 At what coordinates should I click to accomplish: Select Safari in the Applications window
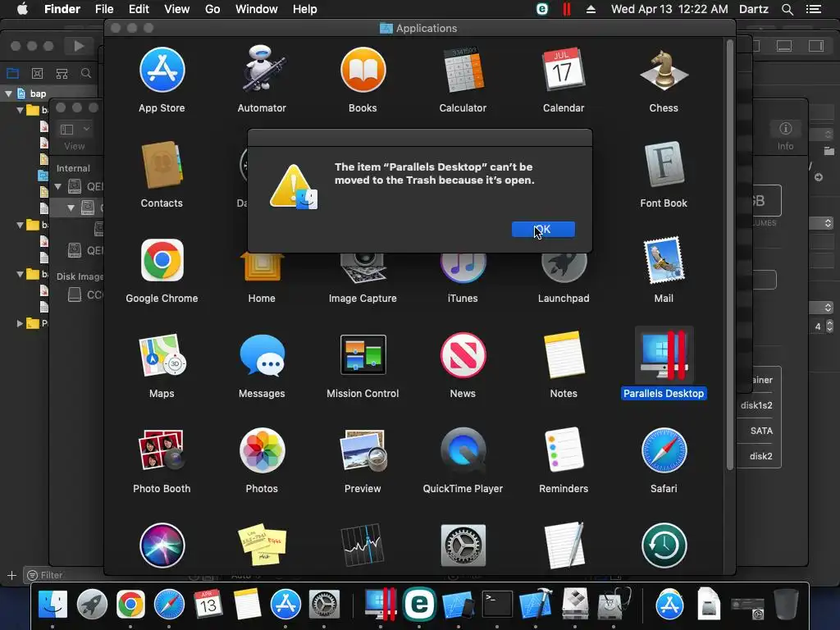(664, 450)
